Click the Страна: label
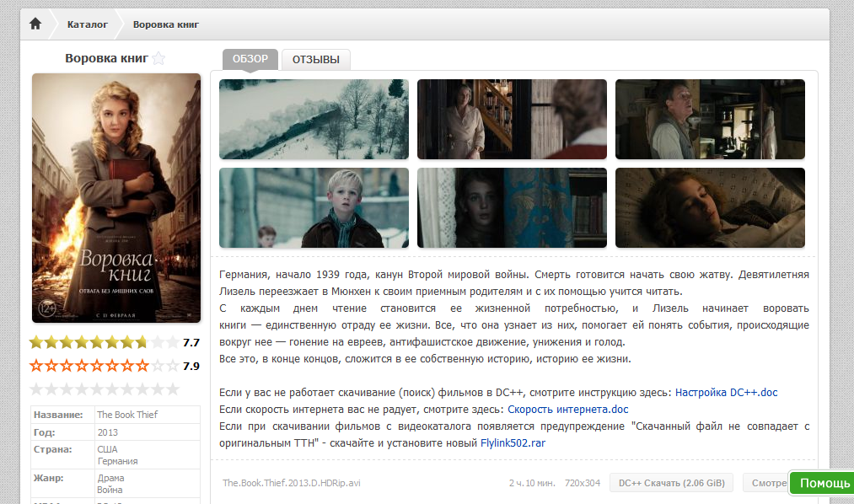The height and width of the screenshot is (504, 854). click(x=53, y=449)
